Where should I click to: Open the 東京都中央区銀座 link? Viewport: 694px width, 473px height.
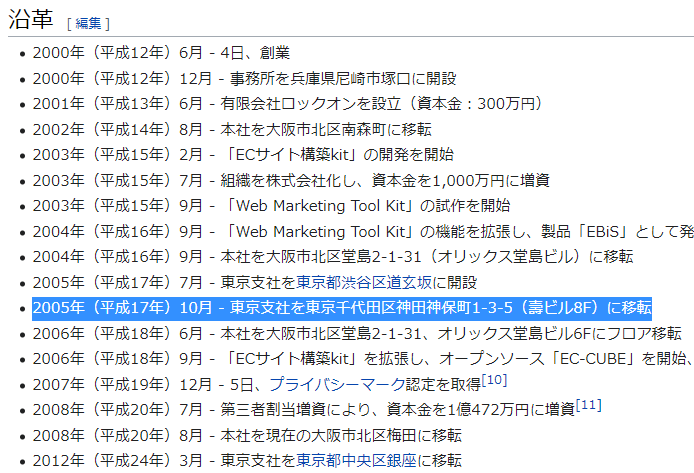coord(356,461)
